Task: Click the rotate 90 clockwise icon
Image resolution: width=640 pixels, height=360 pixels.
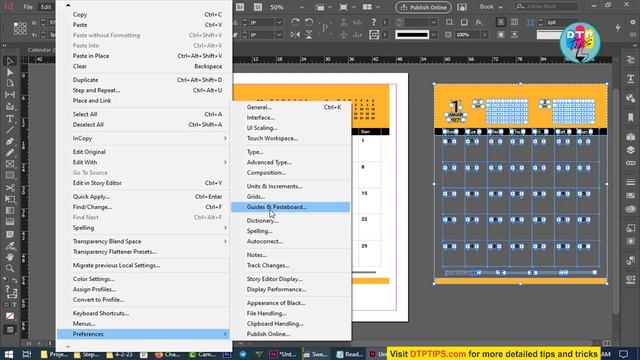Action: [x=295, y=22]
